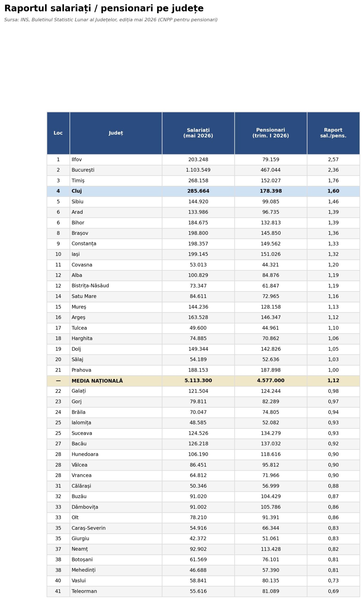Select the Galați county cell

116,391
